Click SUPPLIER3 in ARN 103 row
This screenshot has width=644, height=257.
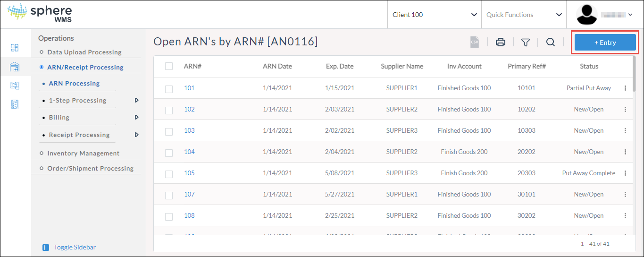tap(402, 130)
